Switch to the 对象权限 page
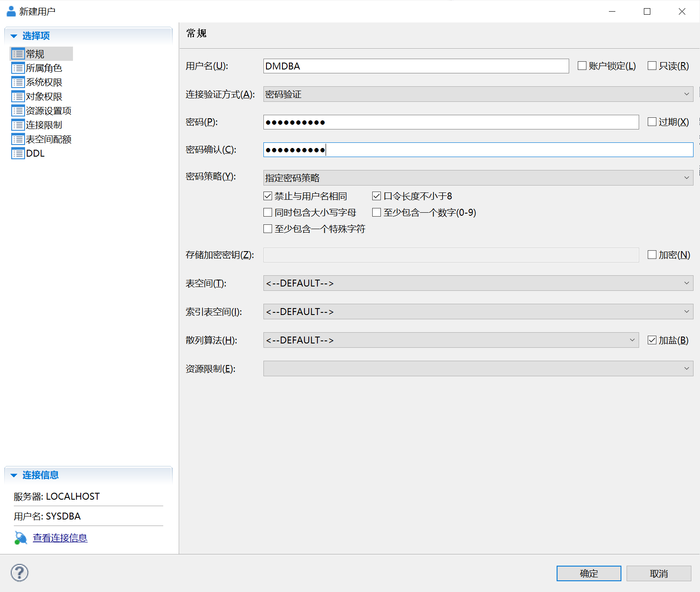The image size is (700, 592). [44, 97]
